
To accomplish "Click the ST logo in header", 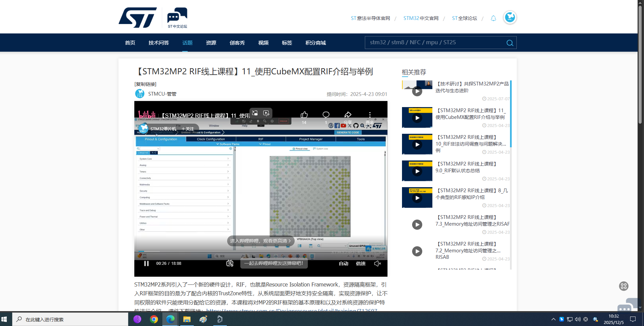I will tap(138, 18).
